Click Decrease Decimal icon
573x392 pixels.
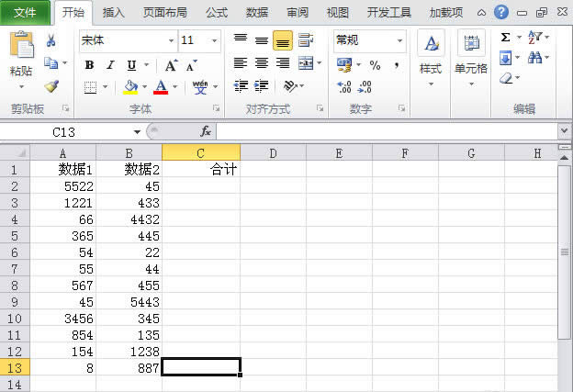point(365,87)
